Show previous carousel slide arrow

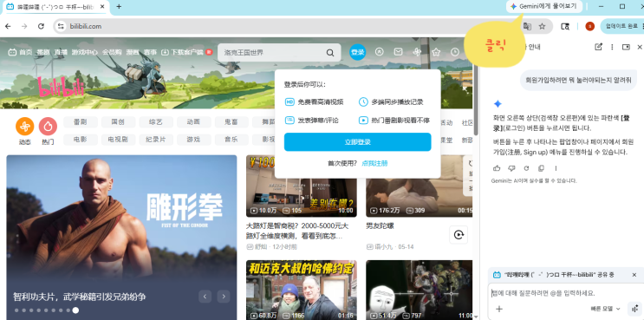(205, 297)
